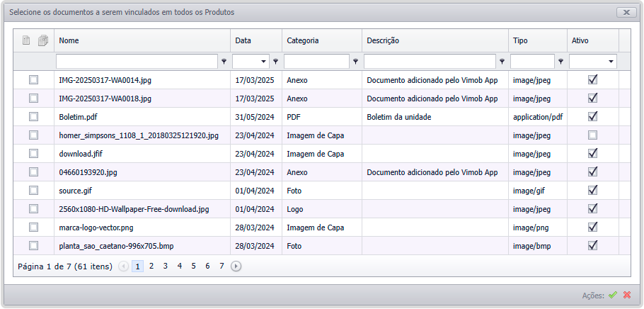Open filter options for Nome column
Image resolution: width=644 pixels, height=309 pixels.
point(224,62)
